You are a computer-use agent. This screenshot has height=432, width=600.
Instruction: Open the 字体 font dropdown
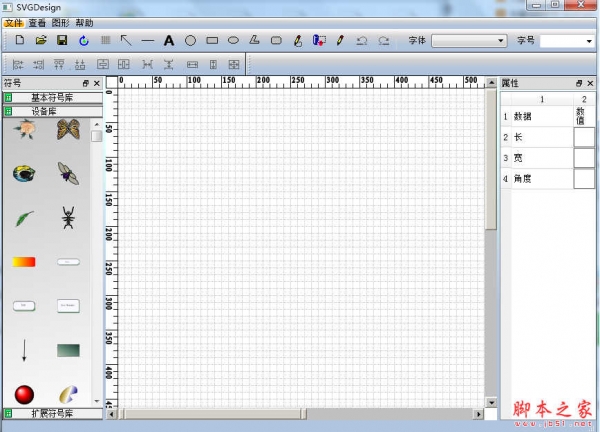click(469, 41)
